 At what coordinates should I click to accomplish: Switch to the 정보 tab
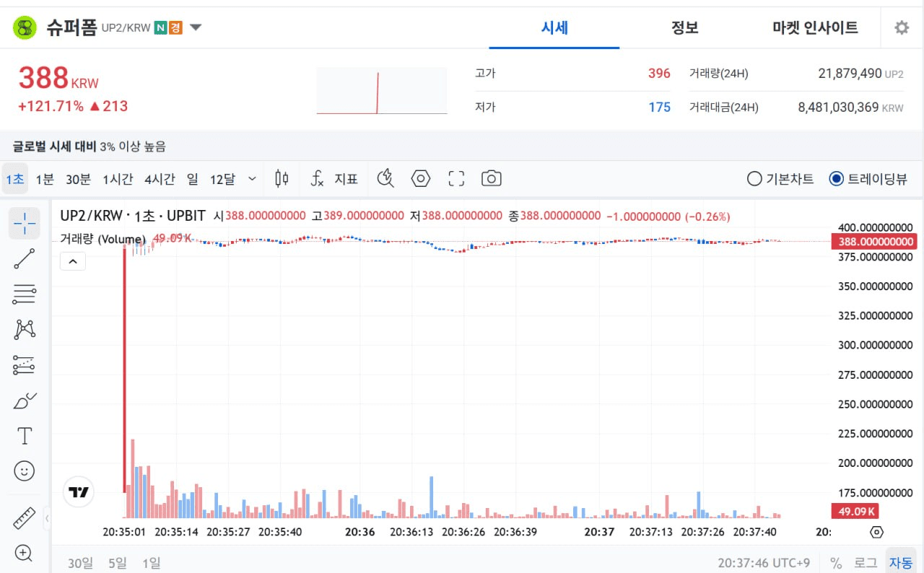tap(684, 28)
